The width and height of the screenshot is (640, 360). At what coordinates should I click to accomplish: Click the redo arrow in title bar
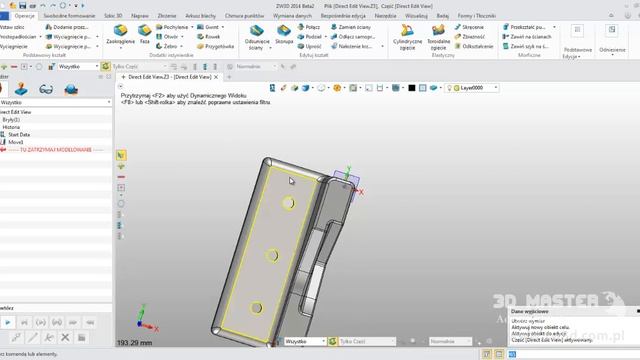[x=53, y=6]
